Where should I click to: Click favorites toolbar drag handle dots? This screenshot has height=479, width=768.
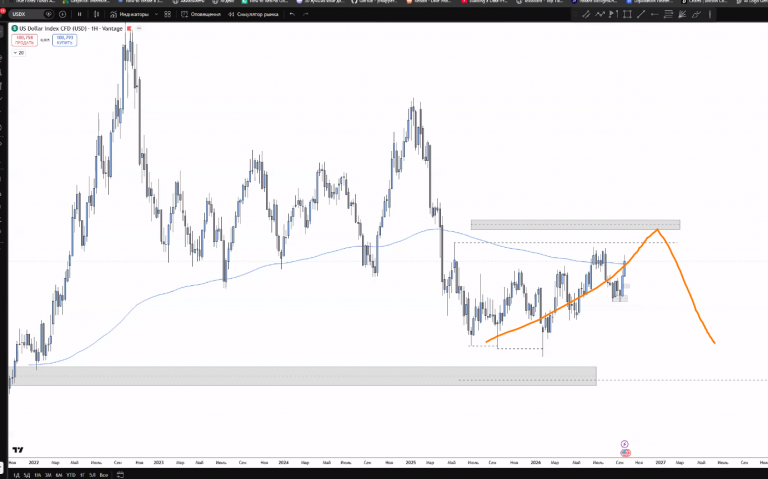(x=575, y=14)
